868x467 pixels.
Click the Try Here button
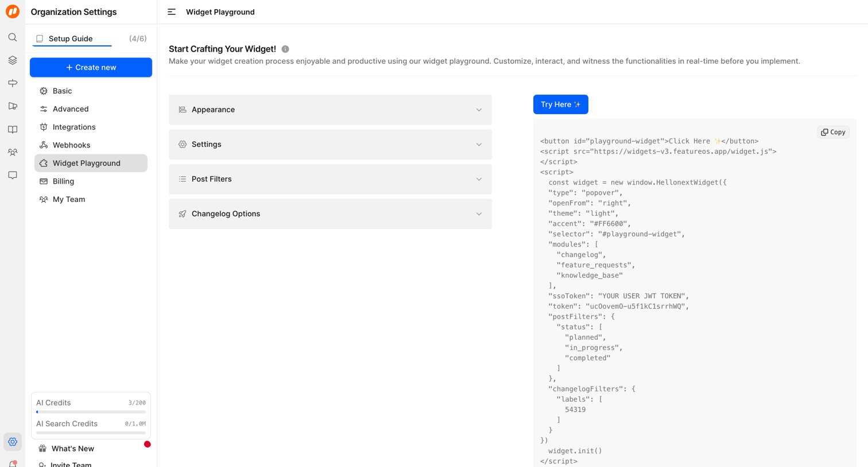pos(560,104)
